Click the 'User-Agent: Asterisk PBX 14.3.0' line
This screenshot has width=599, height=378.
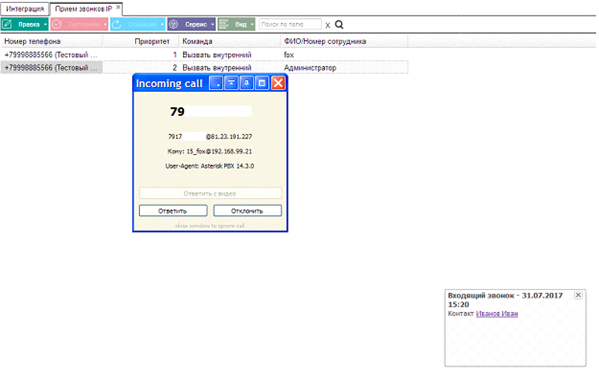210,166
